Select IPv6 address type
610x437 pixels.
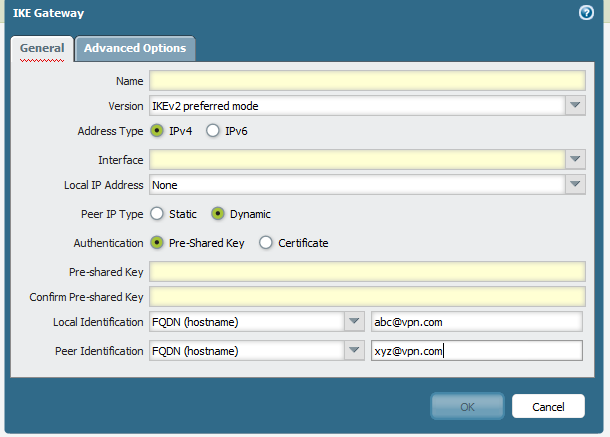pyautogui.click(x=213, y=131)
